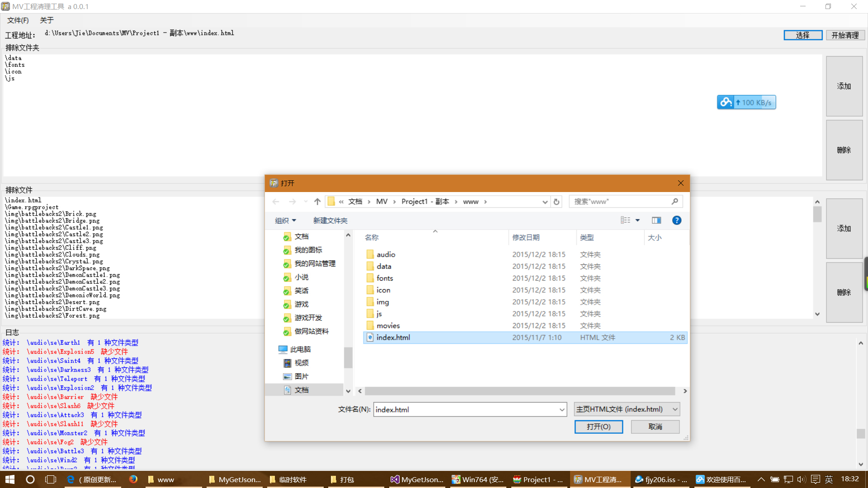Click 删除 beside 排除文件 list

click(844, 292)
